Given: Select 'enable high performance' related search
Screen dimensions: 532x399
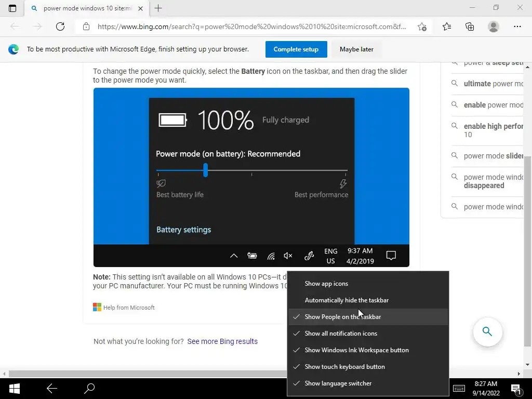Looking at the screenshot, I should pyautogui.click(x=487, y=130).
